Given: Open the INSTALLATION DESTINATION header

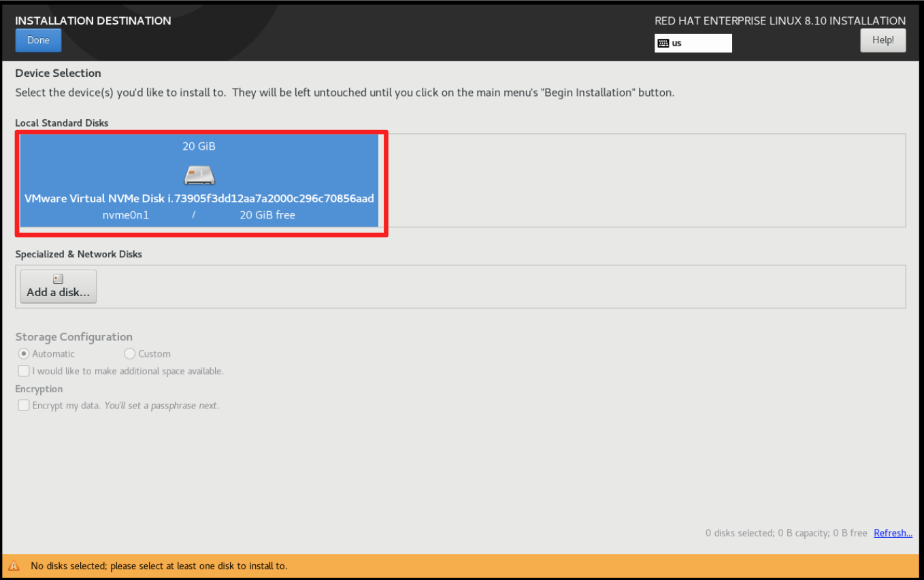Looking at the screenshot, I should [x=93, y=20].
